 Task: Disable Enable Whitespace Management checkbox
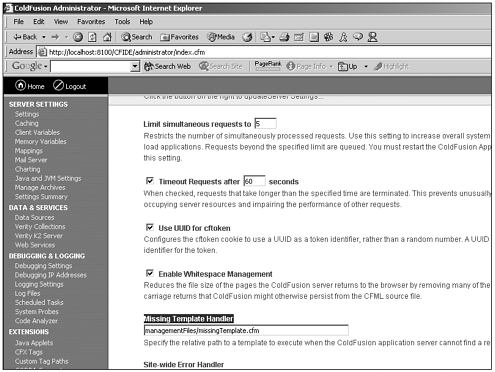point(150,273)
